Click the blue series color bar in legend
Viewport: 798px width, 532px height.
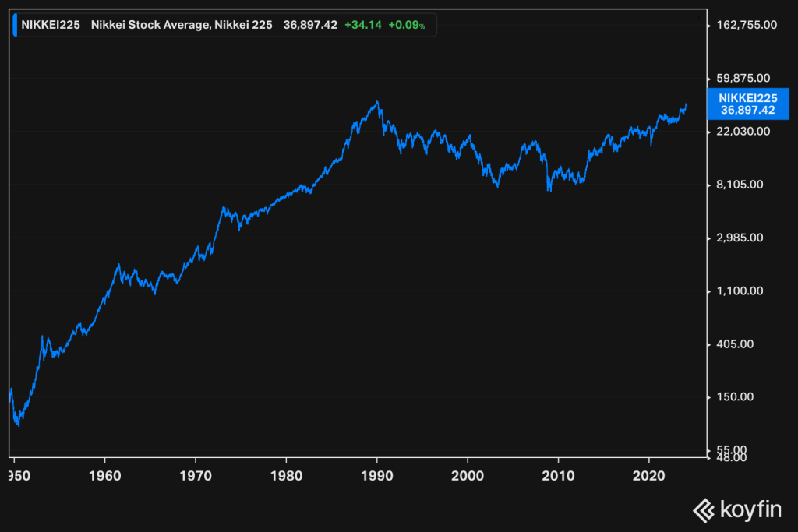point(16,25)
